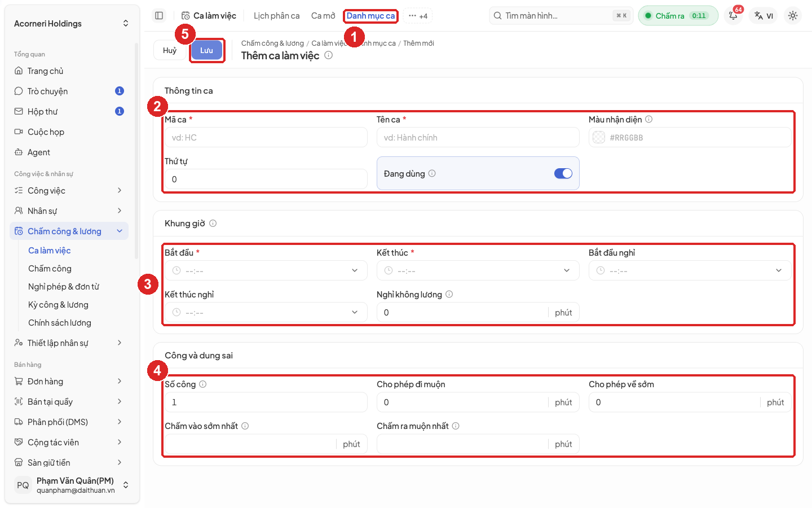The image size is (812, 508).
Task: Click the info icon beside Chấm vào sớm nhất
Action: click(x=245, y=426)
